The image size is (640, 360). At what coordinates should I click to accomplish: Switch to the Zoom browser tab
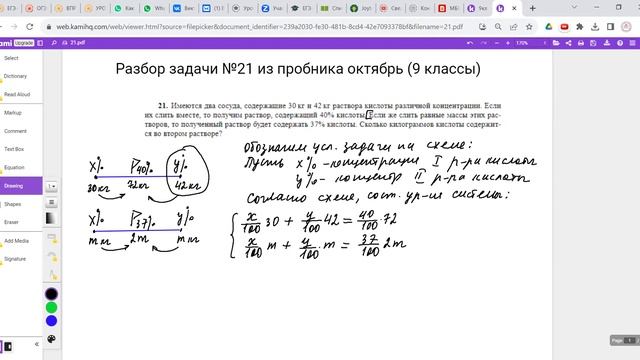pos(272,8)
